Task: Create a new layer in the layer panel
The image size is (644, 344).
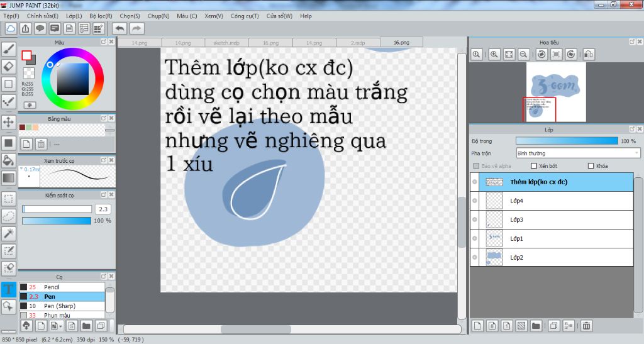Action: pos(477,326)
